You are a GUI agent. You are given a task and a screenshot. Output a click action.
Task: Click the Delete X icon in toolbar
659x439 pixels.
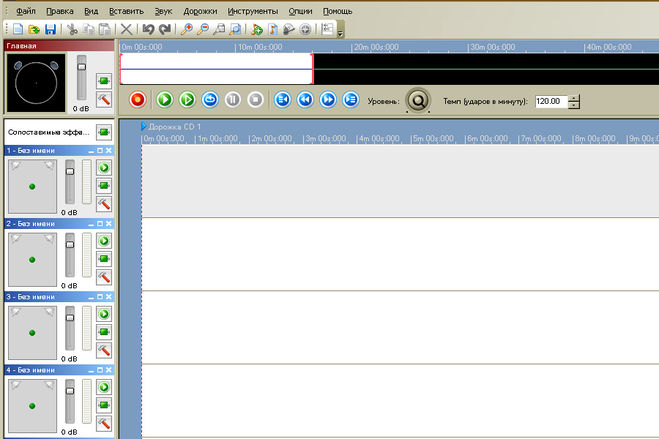(x=125, y=30)
